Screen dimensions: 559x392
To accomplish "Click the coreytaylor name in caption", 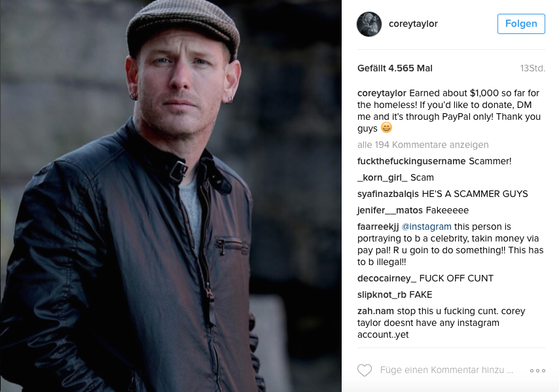I will pyautogui.click(x=382, y=93).
